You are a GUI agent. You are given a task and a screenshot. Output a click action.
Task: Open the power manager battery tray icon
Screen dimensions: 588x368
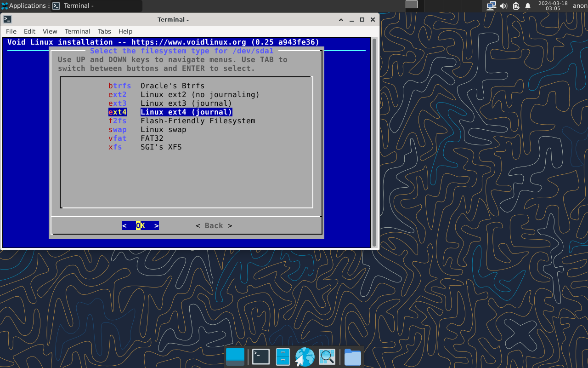[x=516, y=6]
